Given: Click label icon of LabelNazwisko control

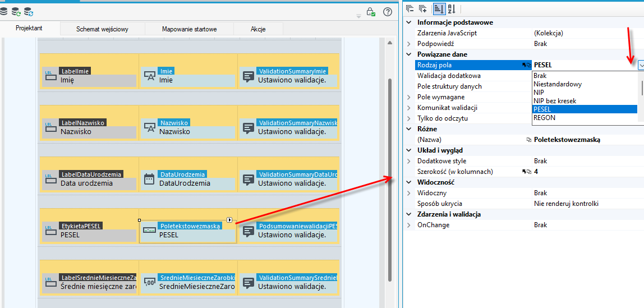Looking at the screenshot, I should 50,127.
